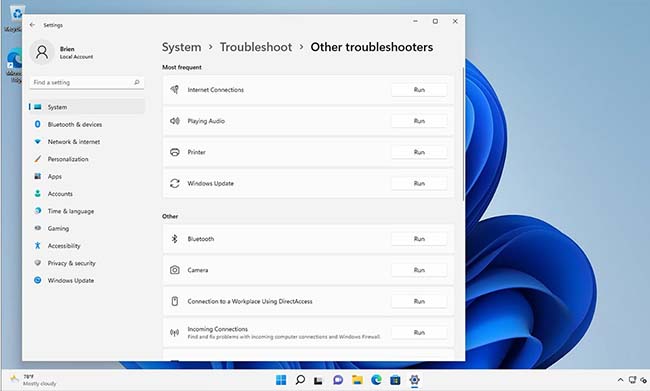Screen dimensions: 650x391
Task: Click the Playing Audio speaker icon
Action: [175, 121]
